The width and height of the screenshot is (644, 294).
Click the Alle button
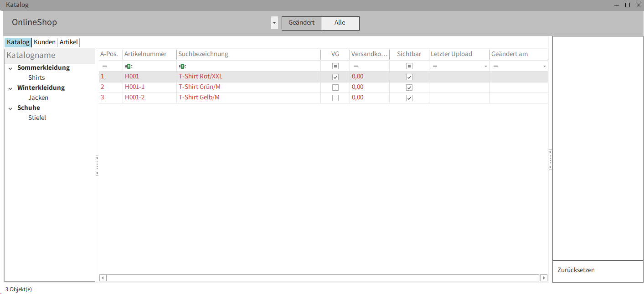[x=340, y=23]
